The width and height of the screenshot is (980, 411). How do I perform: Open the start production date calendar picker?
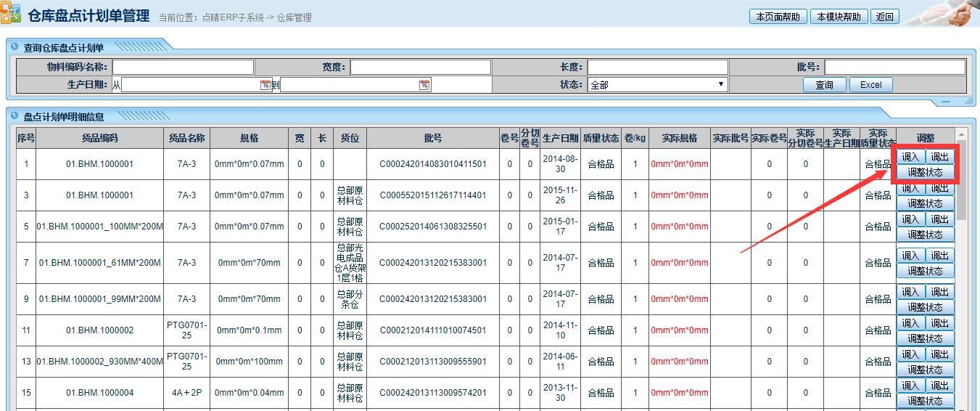tap(265, 85)
